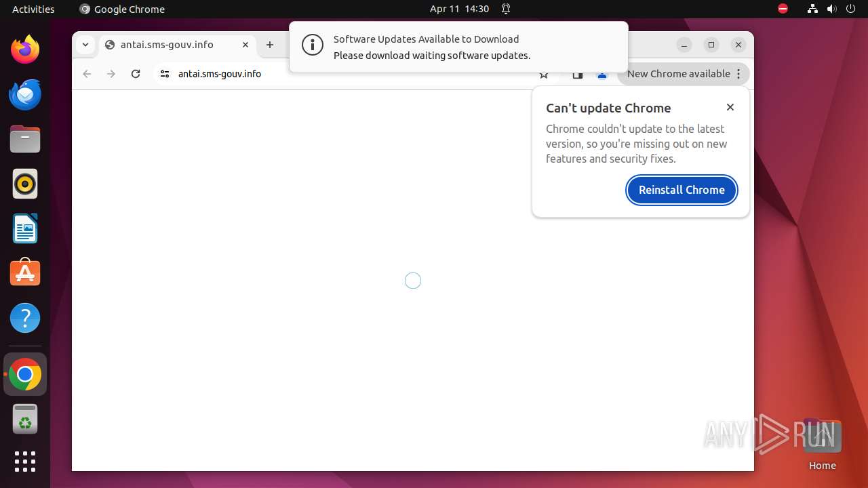Click the Reinstall Chrome button
Image resolution: width=868 pixels, height=488 pixels.
pos(682,190)
